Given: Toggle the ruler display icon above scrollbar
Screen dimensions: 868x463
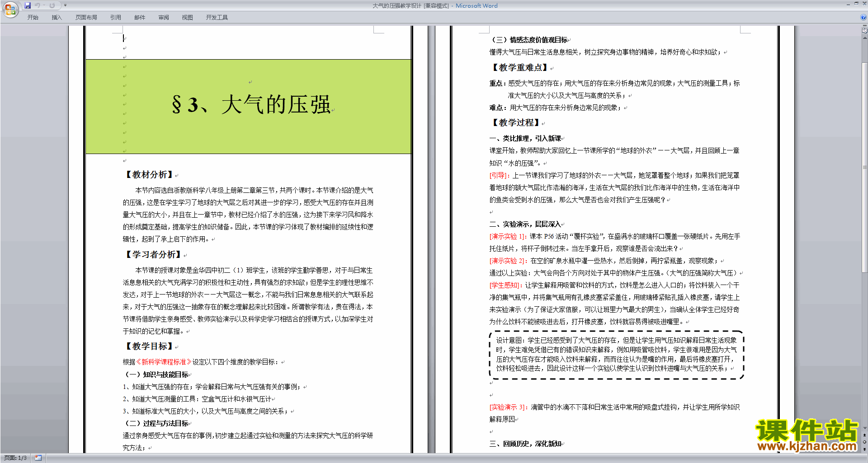Looking at the screenshot, I should pos(864,31).
